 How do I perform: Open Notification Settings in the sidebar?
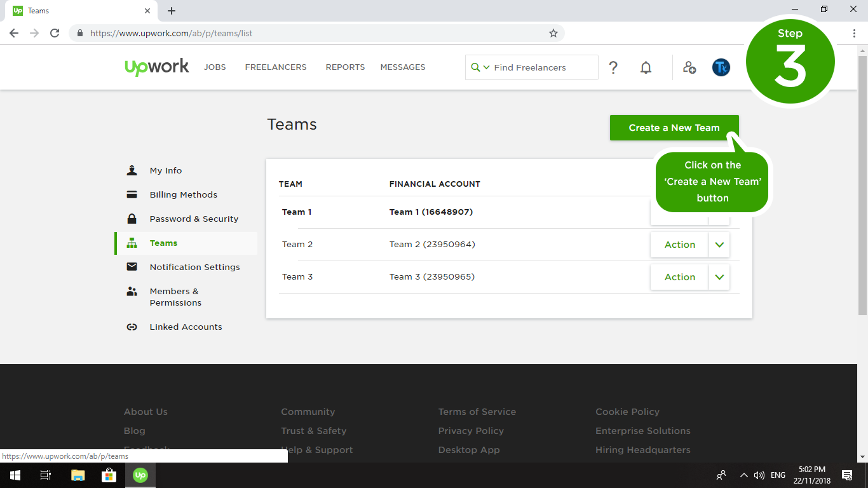pyautogui.click(x=194, y=268)
